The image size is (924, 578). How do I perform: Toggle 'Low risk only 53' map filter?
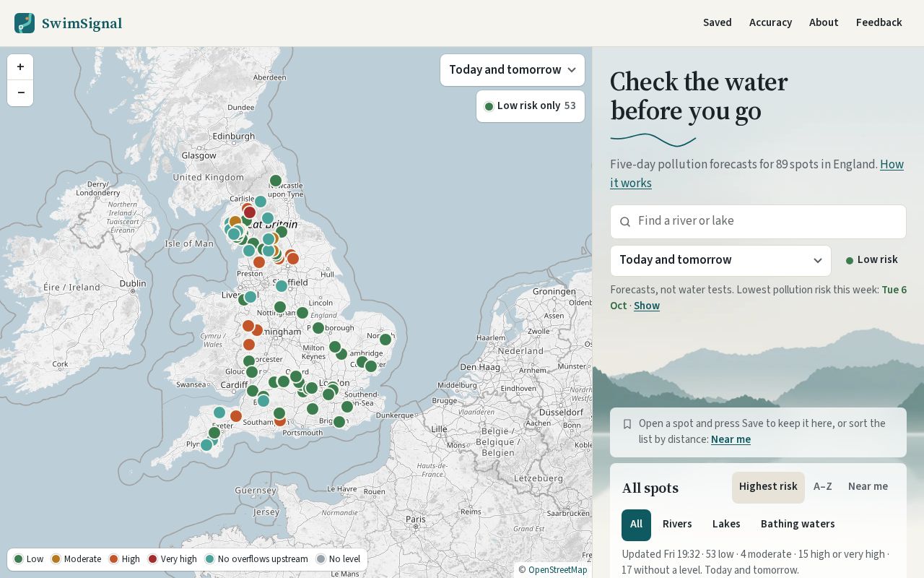click(x=531, y=106)
